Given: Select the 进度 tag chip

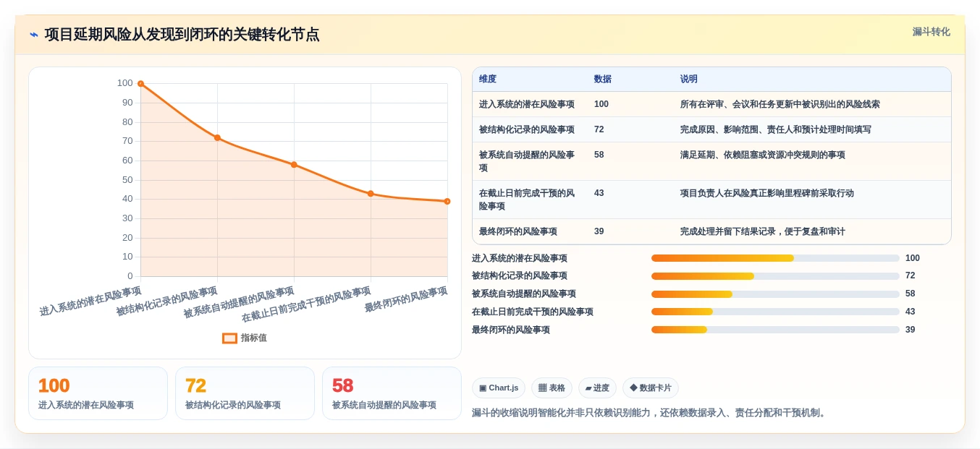Looking at the screenshot, I should coord(597,388).
